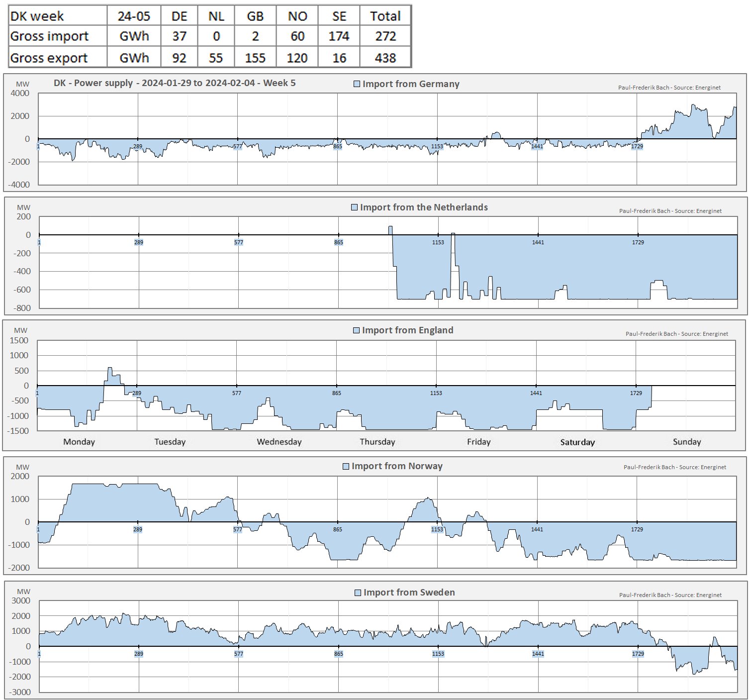
Task: Click marker 1729 on the Germany chart
Action: [x=637, y=146]
